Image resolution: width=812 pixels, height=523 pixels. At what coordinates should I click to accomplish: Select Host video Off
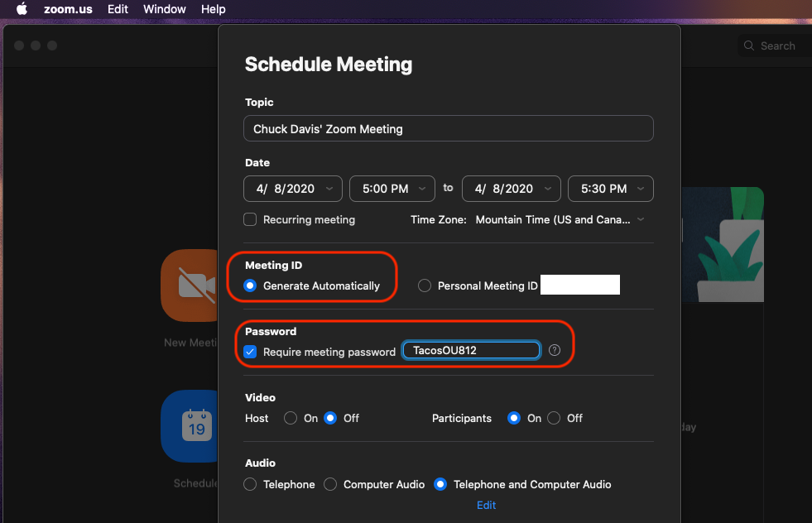330,418
